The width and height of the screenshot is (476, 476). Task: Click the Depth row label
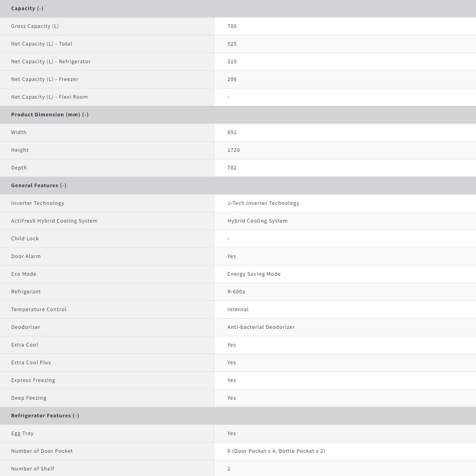click(x=19, y=168)
